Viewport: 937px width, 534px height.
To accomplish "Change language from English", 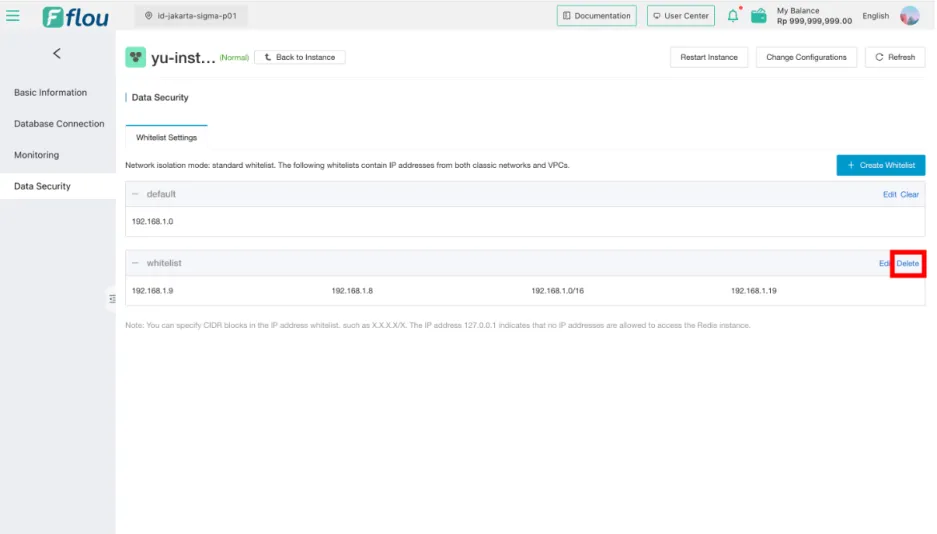I will (x=875, y=16).
